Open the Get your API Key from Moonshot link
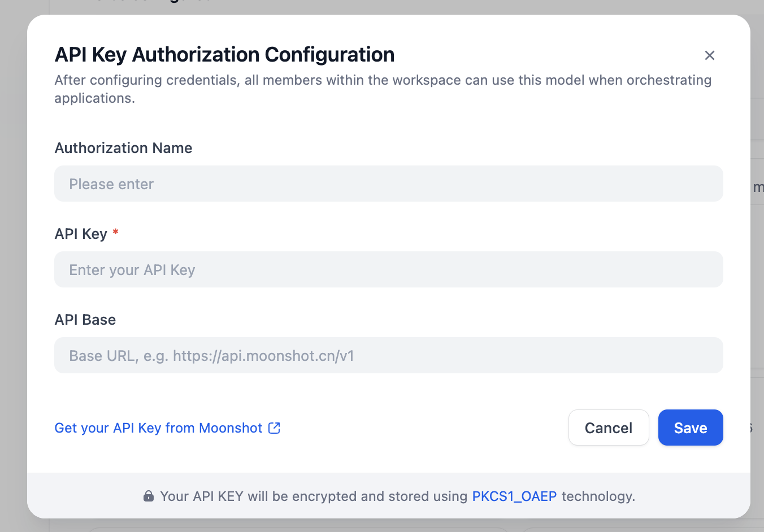Viewport: 764px width, 532px height. click(158, 428)
